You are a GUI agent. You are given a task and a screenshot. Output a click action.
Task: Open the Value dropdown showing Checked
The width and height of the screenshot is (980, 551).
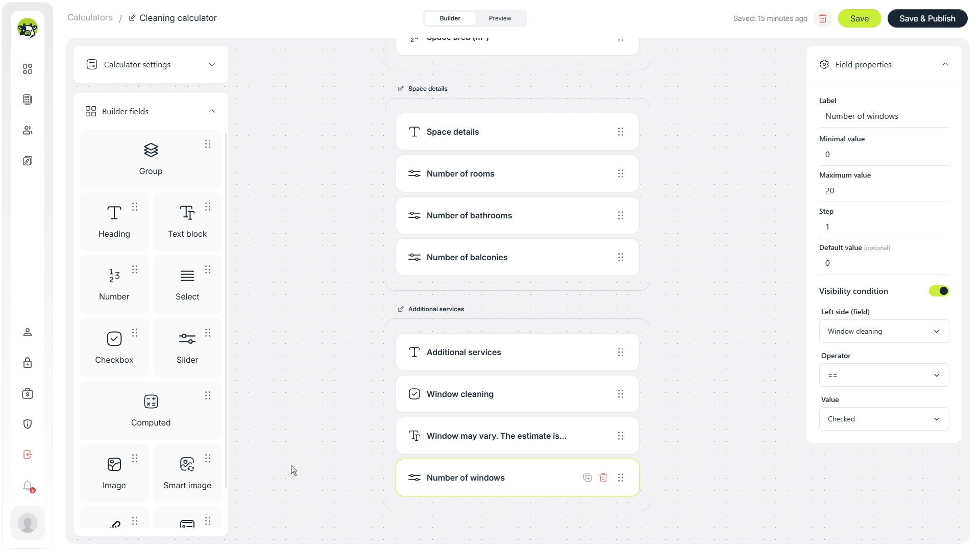[x=884, y=419]
